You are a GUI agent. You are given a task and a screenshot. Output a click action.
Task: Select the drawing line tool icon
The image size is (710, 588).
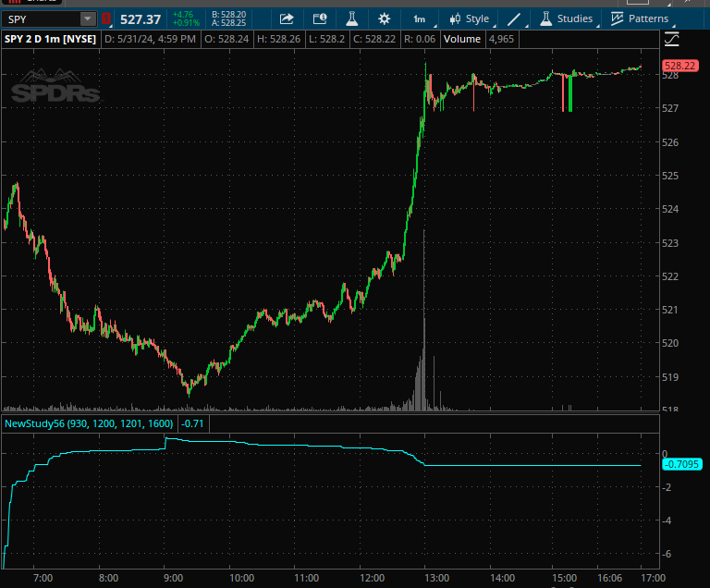(515, 18)
